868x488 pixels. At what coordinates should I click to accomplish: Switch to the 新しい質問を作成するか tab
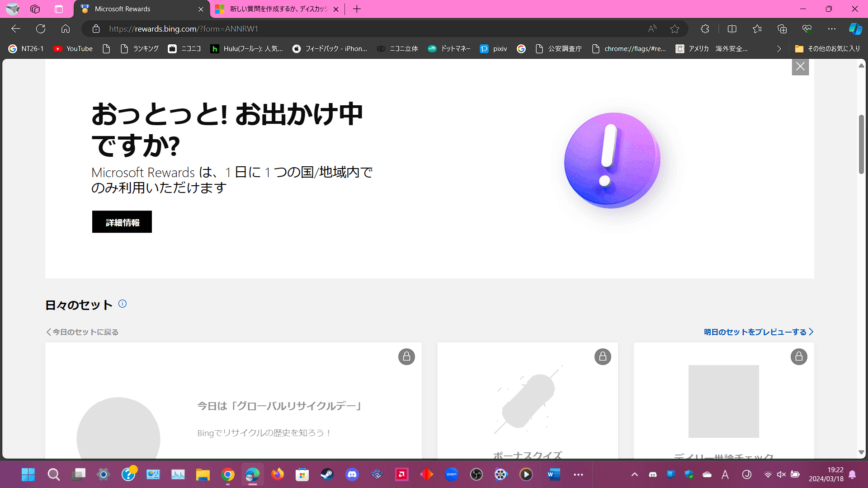[x=277, y=9]
